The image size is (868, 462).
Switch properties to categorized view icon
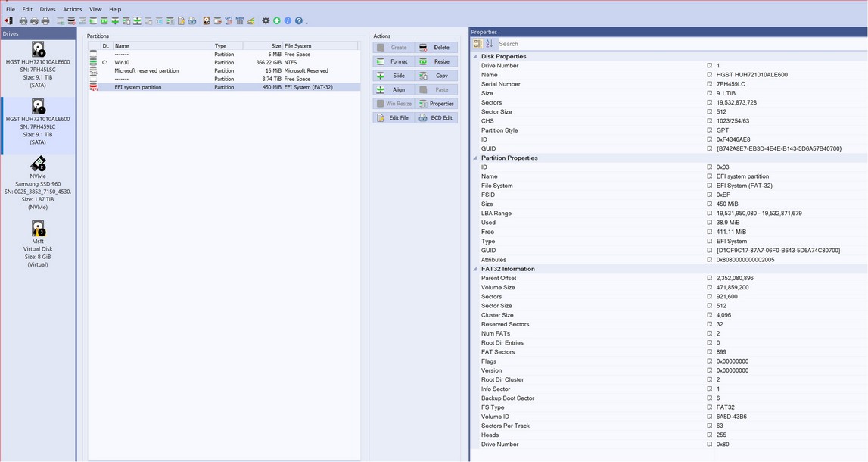(478, 44)
